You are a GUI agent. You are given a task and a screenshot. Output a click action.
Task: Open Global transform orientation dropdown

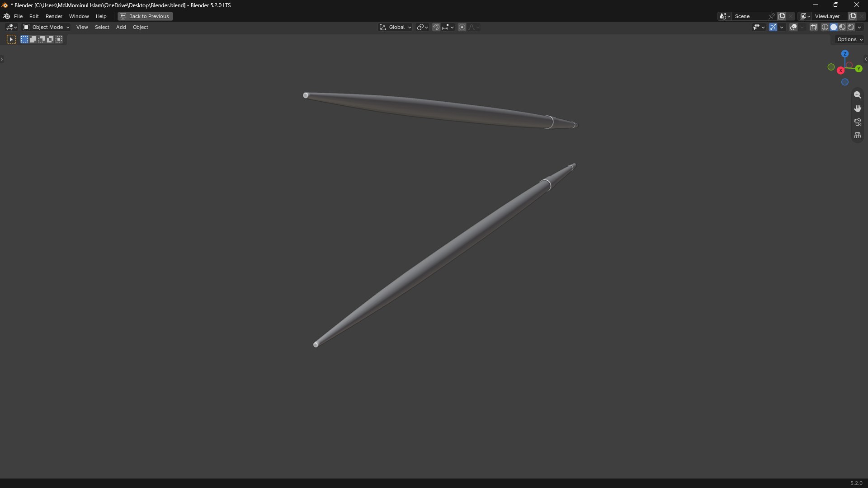coord(396,28)
